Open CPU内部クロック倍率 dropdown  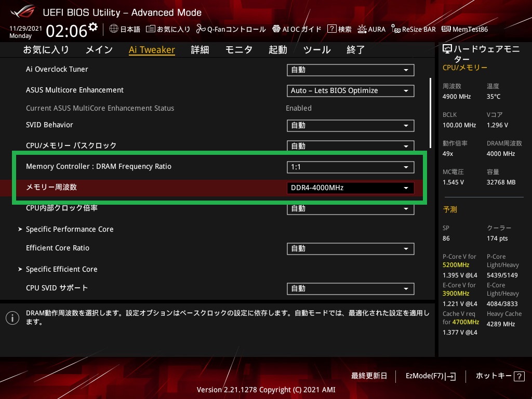(351, 209)
